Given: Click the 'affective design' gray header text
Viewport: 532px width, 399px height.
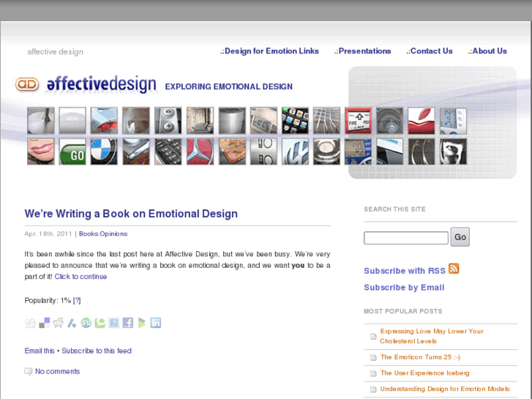Looking at the screenshot, I should click(56, 52).
